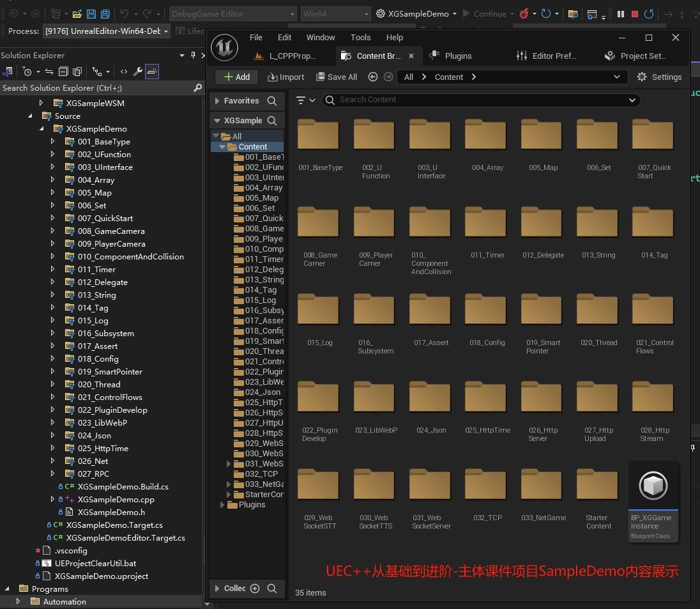Click the Add collection plus icon
This screenshot has width=700, height=609.
click(x=255, y=589)
